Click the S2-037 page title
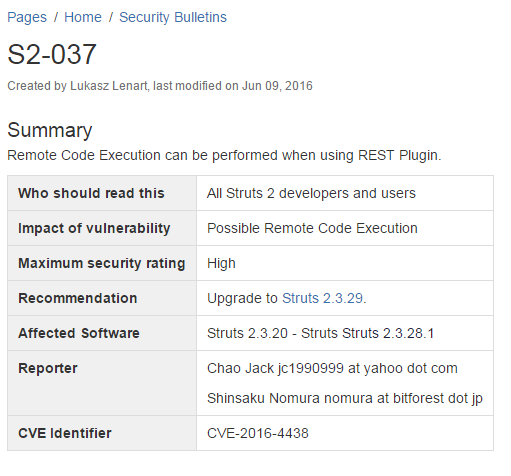511x476 pixels. click(x=52, y=54)
